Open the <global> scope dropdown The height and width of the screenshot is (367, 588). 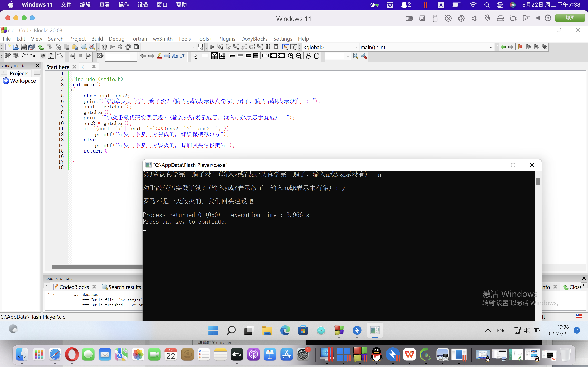coord(355,47)
